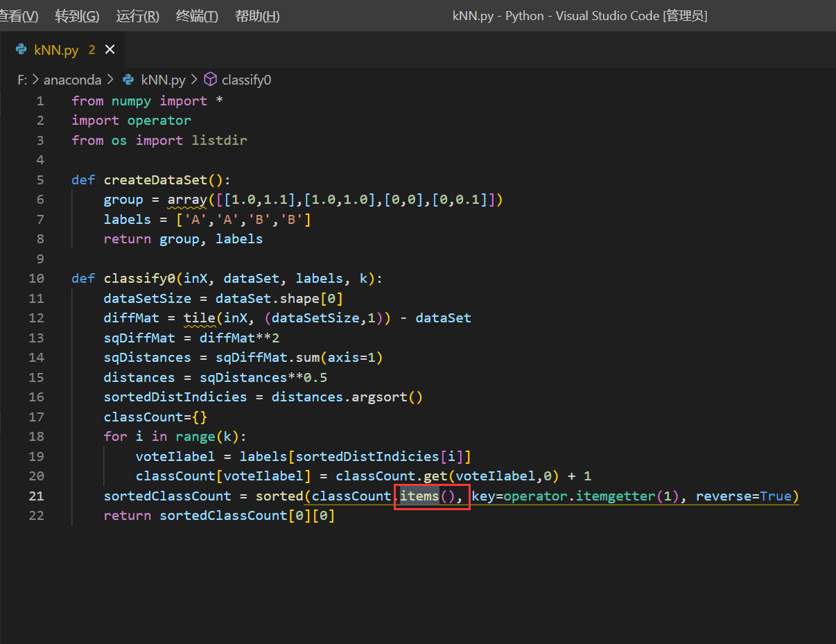
Task: Click the createDataSet function name
Action: click(155, 180)
